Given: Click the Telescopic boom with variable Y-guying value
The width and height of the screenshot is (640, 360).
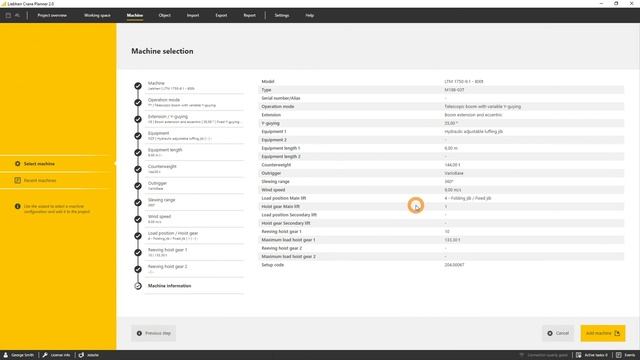Looking at the screenshot, I should coord(482,107).
